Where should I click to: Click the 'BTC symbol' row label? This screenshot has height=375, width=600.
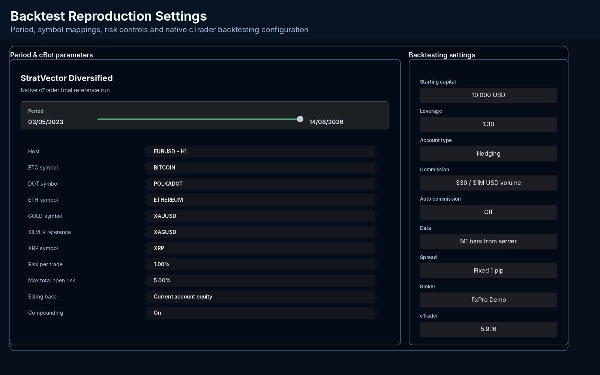pyautogui.click(x=43, y=168)
